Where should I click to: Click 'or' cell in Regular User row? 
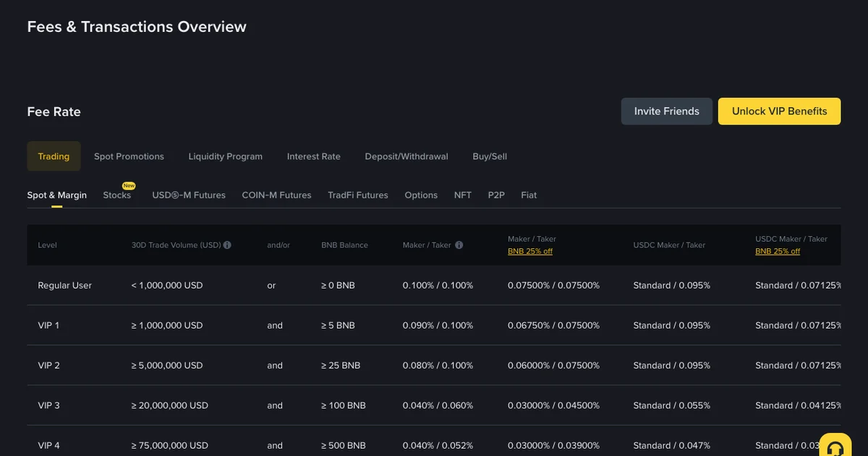coord(271,286)
